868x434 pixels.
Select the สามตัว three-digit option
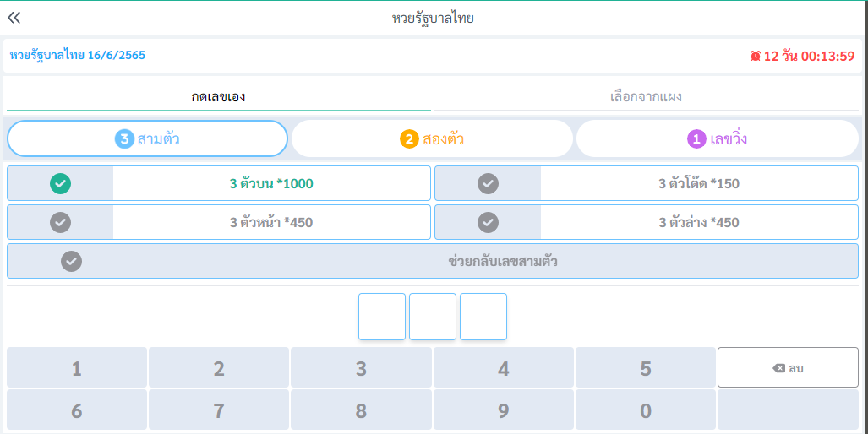[x=148, y=138]
